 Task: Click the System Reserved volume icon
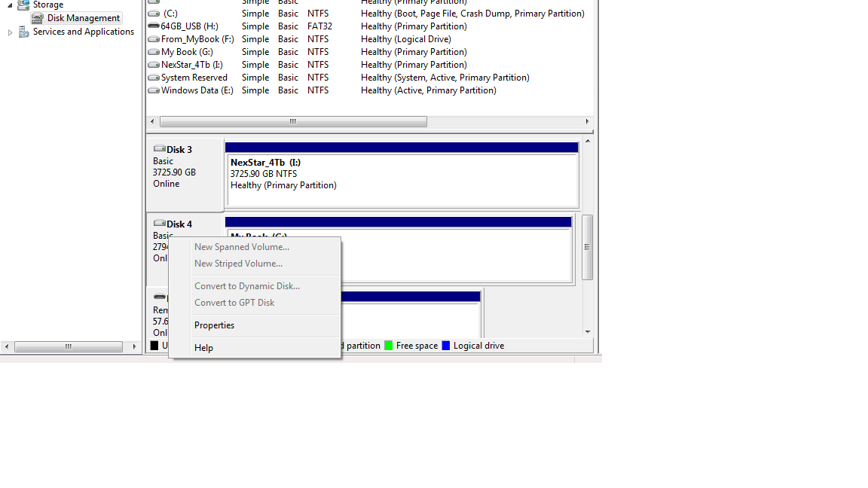(154, 78)
